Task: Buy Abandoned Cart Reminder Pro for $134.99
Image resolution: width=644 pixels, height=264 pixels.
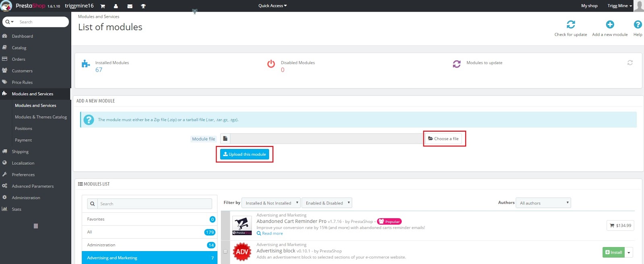Action: (x=620, y=225)
